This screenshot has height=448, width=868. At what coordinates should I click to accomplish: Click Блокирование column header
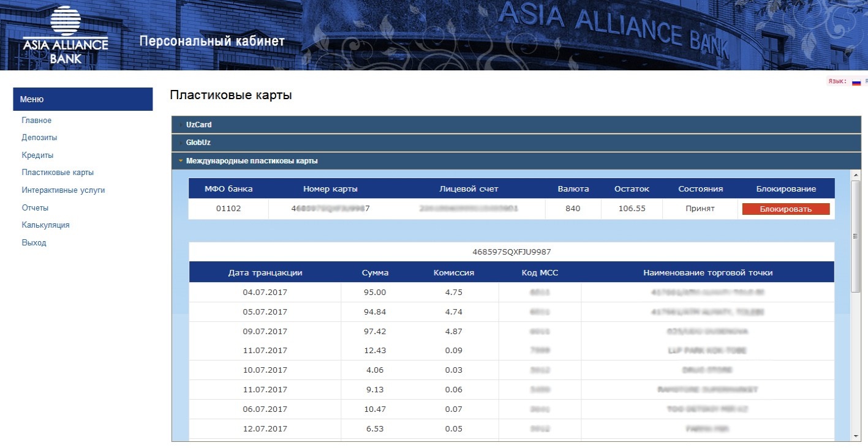pos(787,189)
